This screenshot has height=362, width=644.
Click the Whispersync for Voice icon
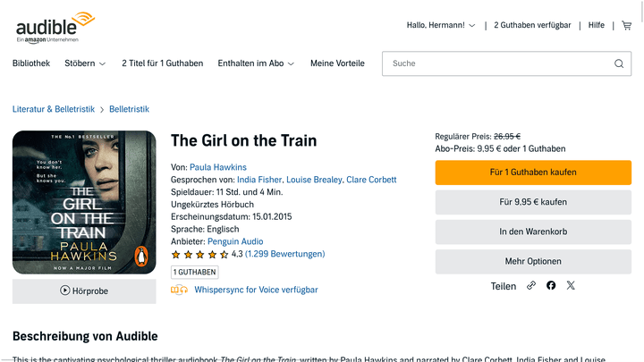[x=180, y=290]
